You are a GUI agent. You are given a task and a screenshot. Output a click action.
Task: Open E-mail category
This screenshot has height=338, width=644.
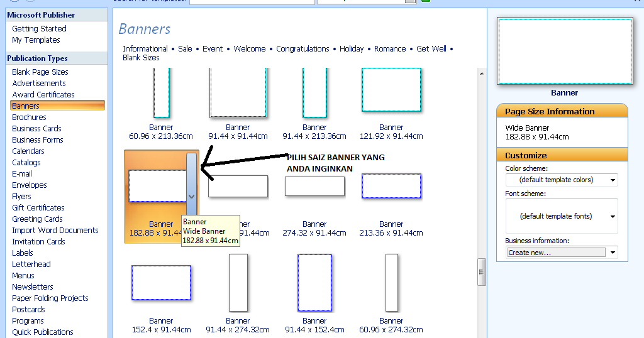[x=22, y=173]
